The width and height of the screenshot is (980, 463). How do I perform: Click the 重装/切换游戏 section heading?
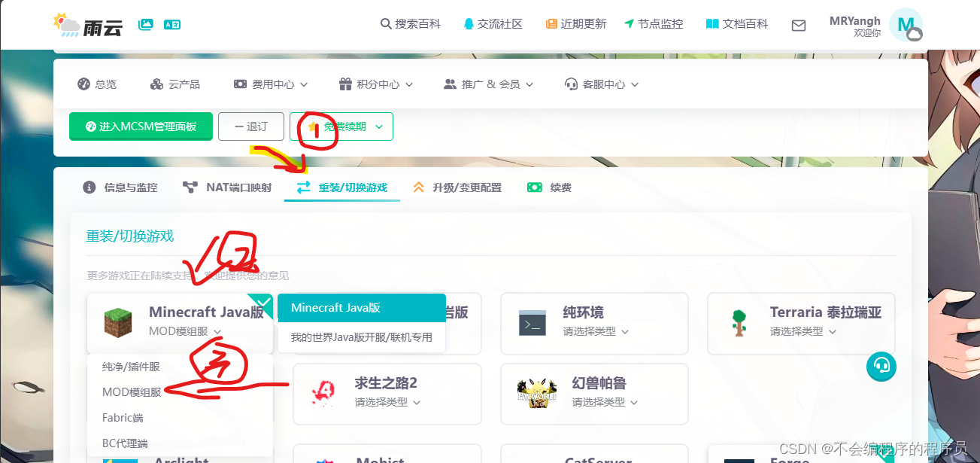coord(130,236)
